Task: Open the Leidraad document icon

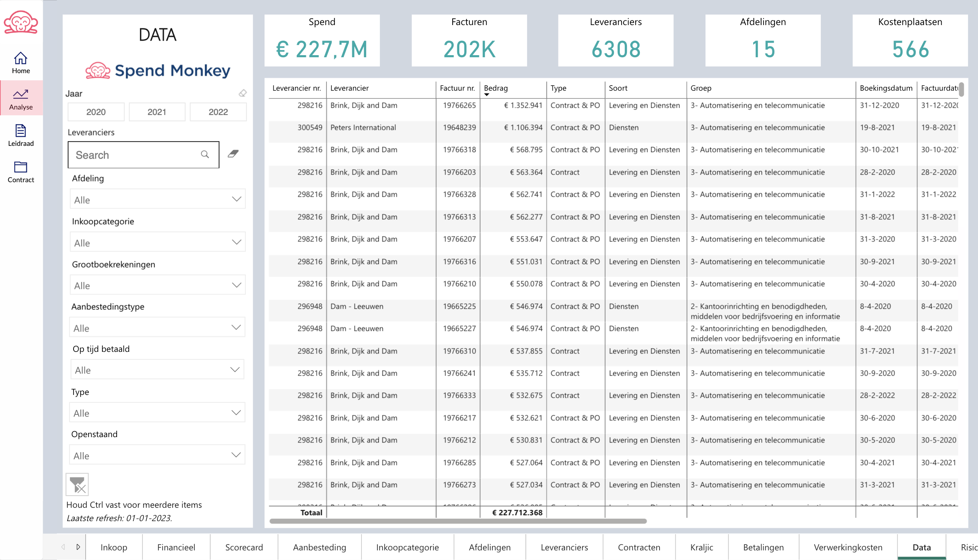Action: point(20,131)
